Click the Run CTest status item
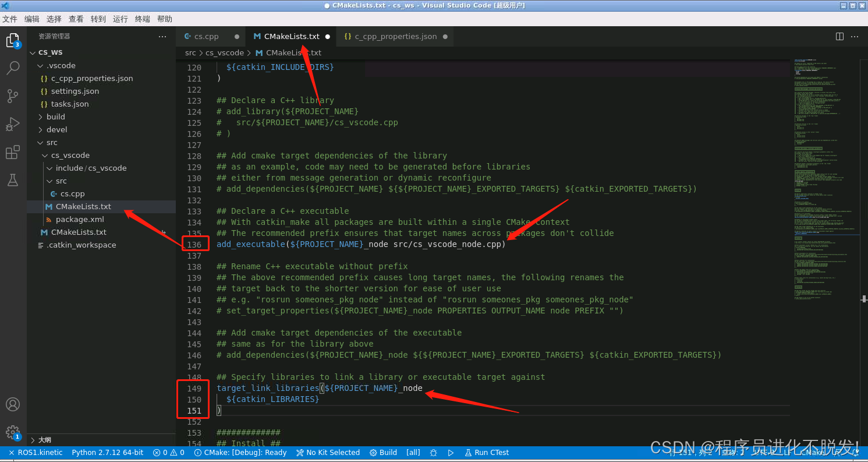Image resolution: width=868 pixels, height=462 pixels. [x=487, y=453]
